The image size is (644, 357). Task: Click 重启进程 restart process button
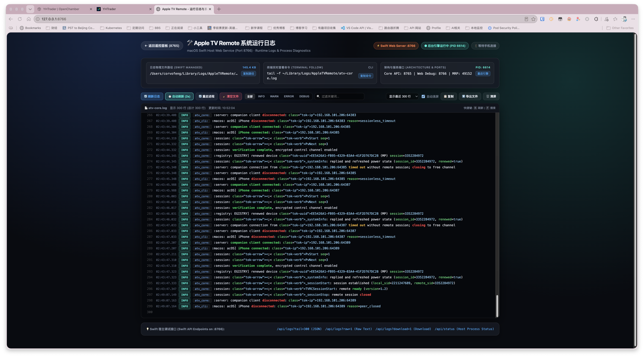206,96
